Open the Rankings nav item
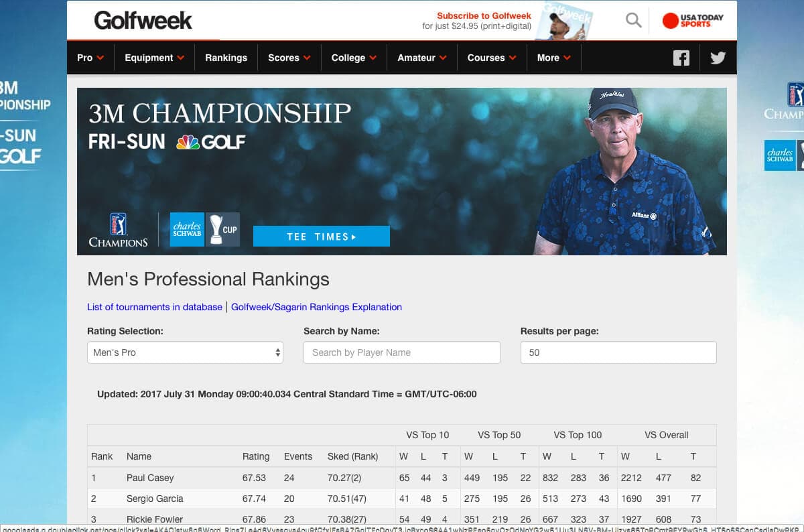Viewport: 804px width, 532px height. click(x=226, y=58)
